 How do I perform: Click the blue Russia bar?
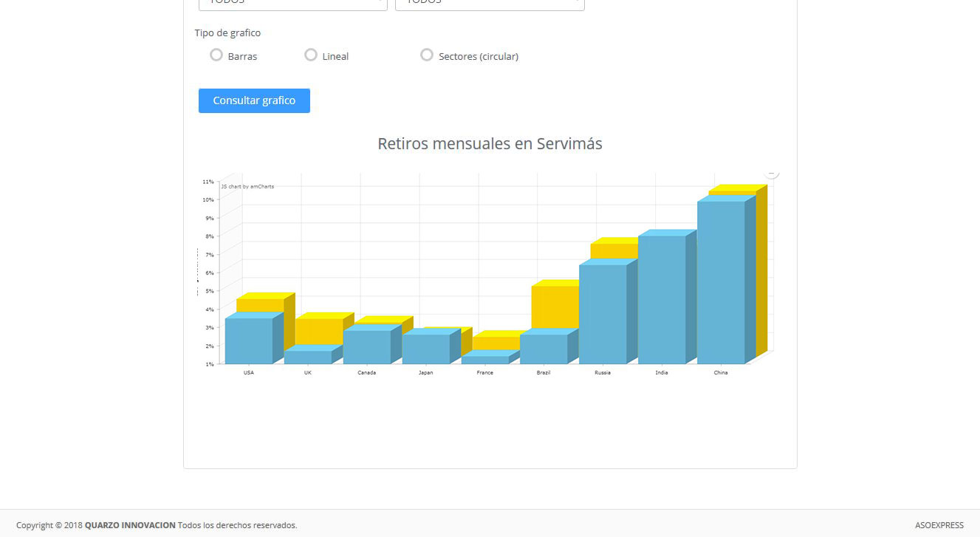coord(603,314)
